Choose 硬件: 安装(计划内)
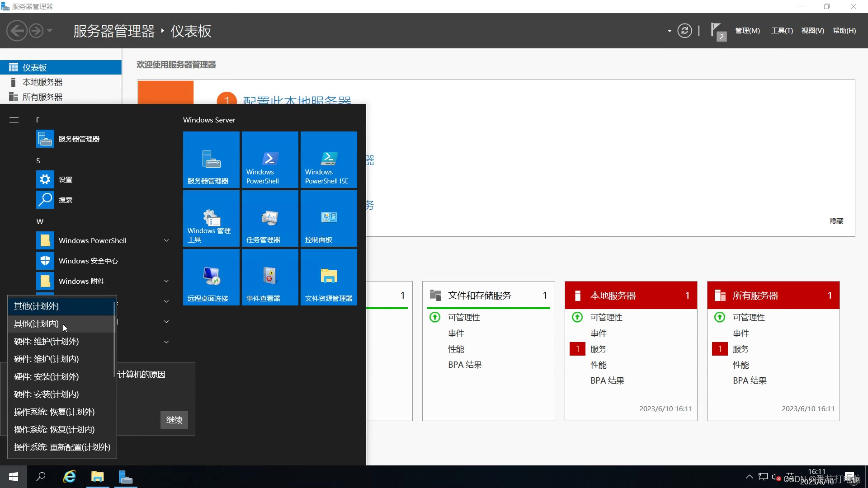The image size is (868, 488). 61,394
